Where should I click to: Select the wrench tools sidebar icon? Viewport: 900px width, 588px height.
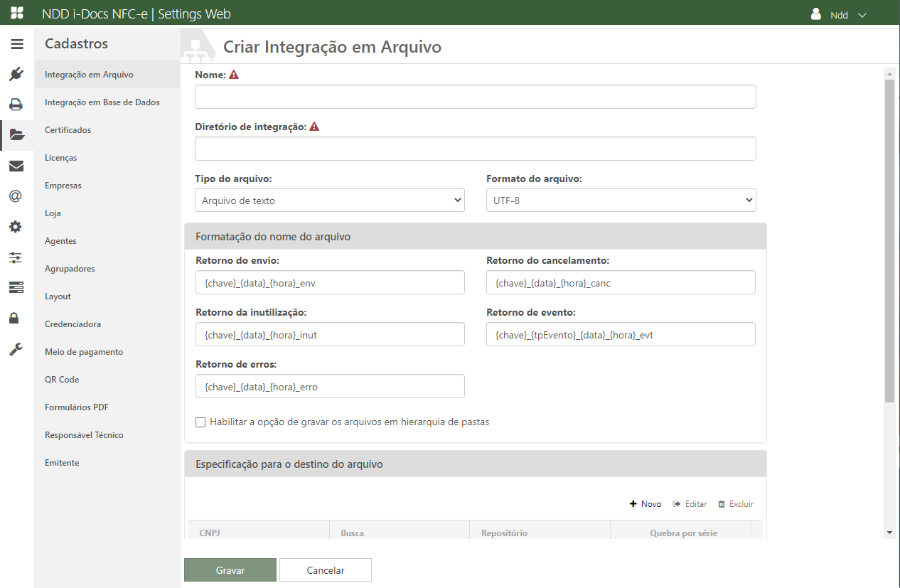tap(16, 349)
